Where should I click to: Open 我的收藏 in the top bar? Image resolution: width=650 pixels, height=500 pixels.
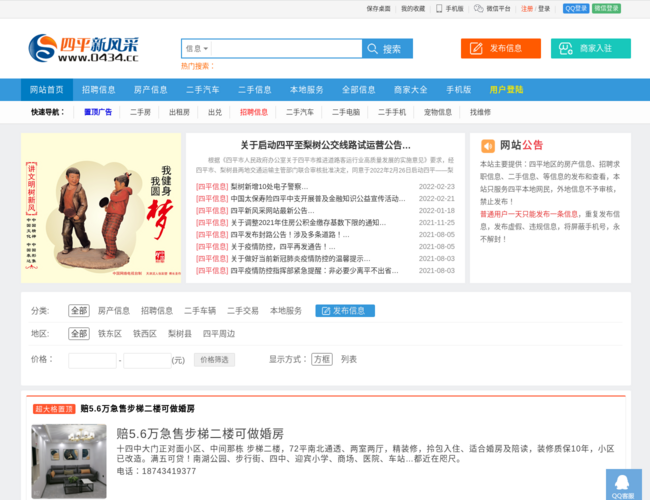click(413, 9)
